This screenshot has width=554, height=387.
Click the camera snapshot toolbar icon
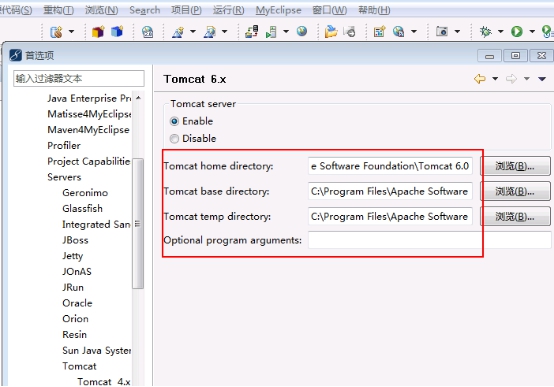coord(442,31)
